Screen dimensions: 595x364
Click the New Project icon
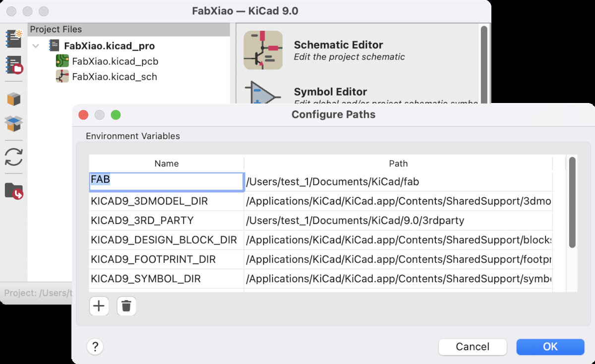tap(14, 39)
